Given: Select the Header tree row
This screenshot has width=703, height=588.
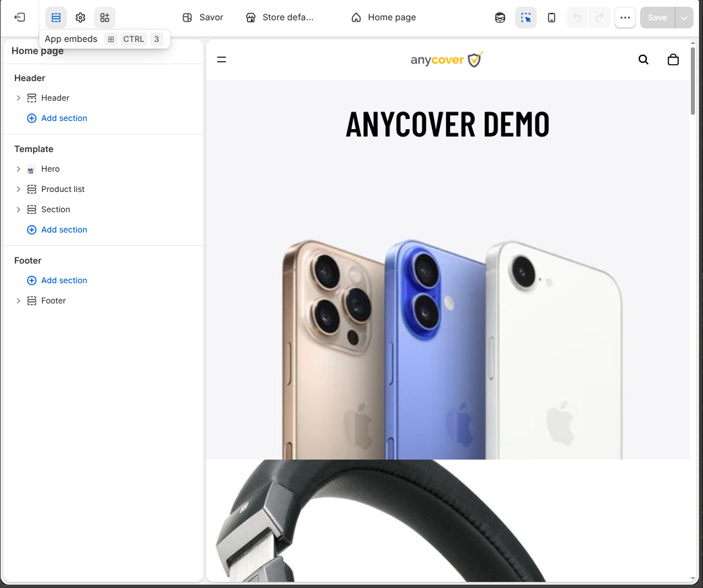Looking at the screenshot, I should [x=103, y=98].
